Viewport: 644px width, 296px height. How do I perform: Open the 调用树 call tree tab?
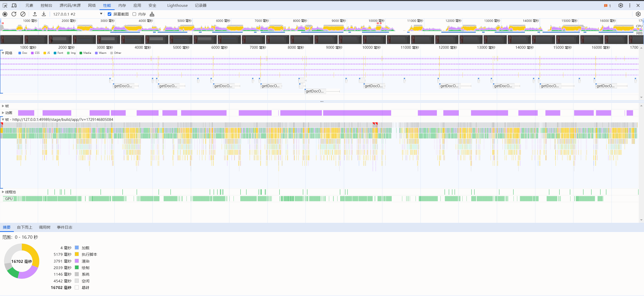coord(45,227)
